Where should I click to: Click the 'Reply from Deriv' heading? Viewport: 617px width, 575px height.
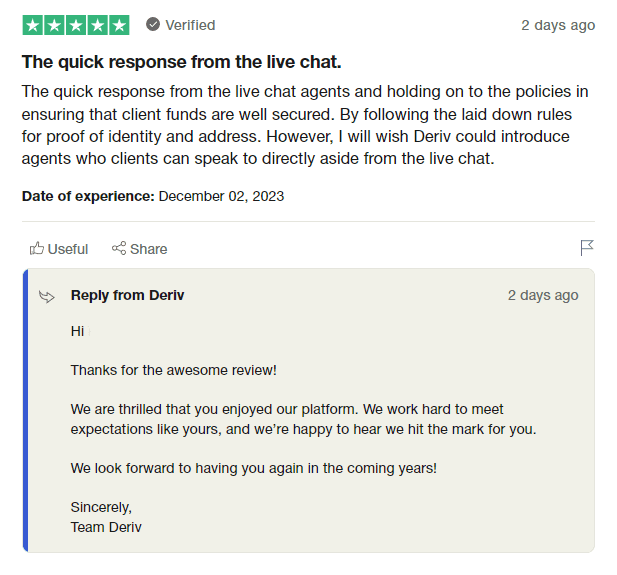pos(127,295)
